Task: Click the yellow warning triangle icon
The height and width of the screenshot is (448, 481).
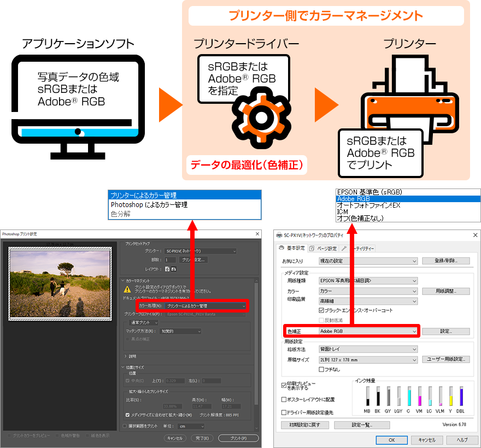Action: [x=127, y=288]
